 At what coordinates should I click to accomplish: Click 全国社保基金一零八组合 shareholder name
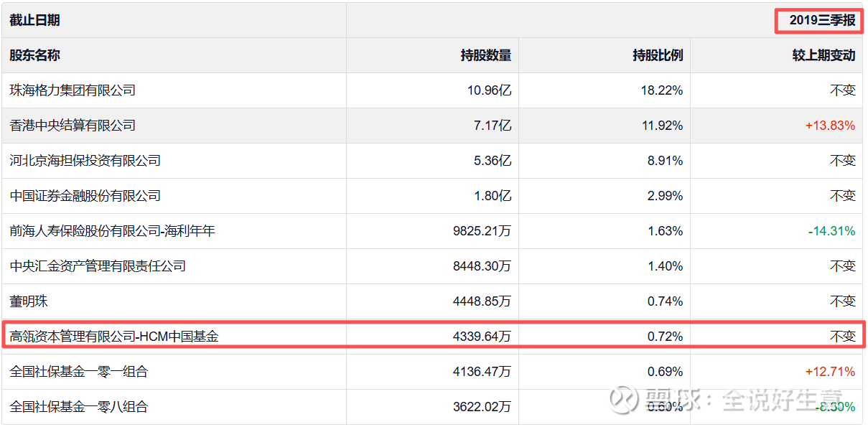(79, 407)
